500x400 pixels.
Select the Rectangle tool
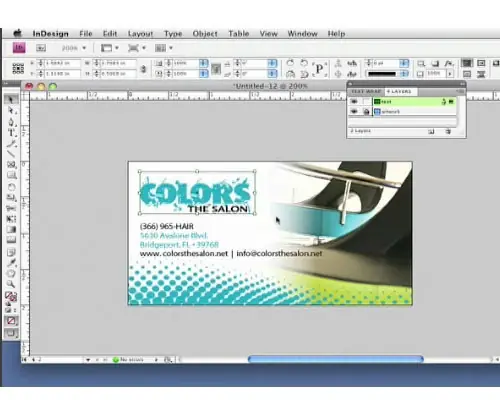coord(11,175)
